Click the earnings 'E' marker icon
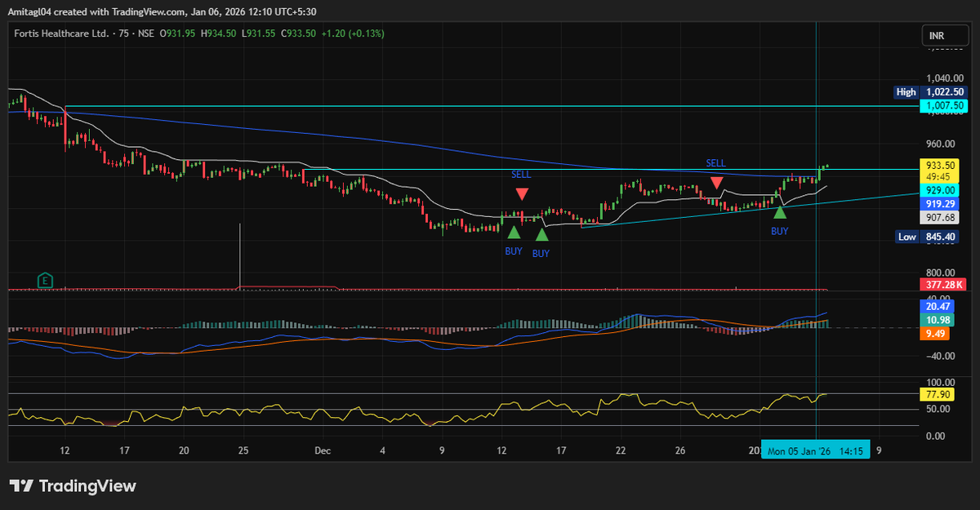The width and height of the screenshot is (980, 510). (x=46, y=280)
